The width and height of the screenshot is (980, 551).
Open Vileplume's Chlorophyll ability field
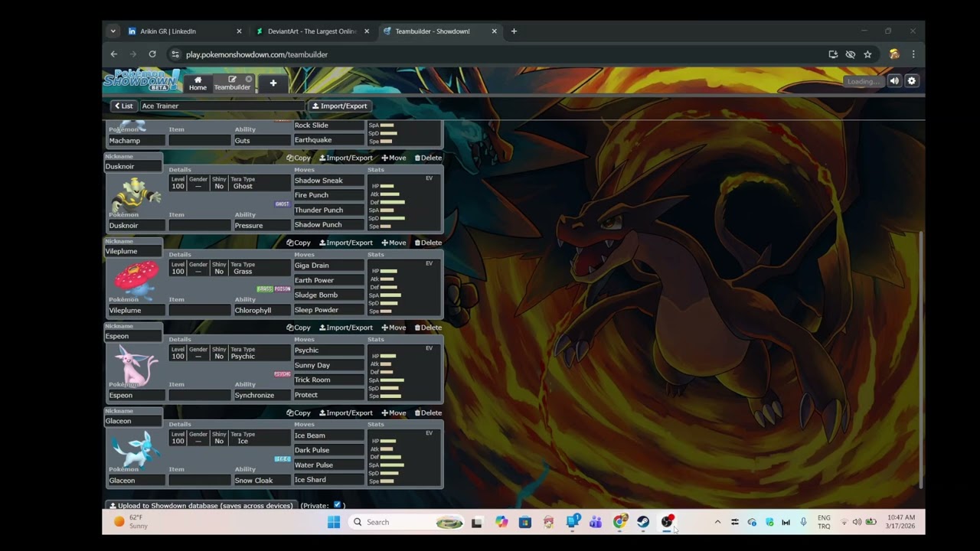click(262, 310)
